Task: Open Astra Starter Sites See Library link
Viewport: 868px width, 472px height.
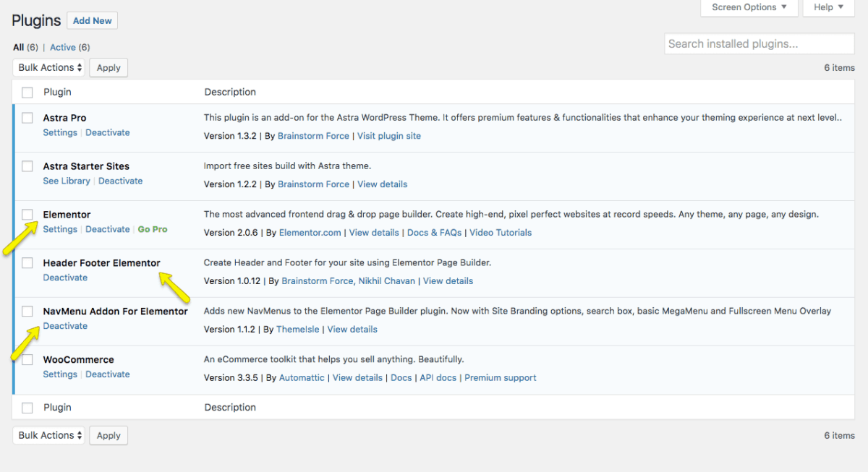Action: point(67,181)
